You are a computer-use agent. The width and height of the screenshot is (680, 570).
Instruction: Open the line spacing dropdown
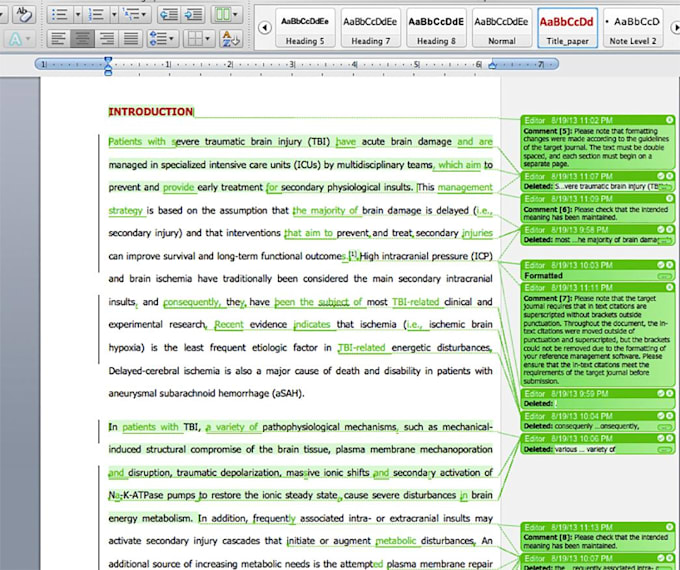point(162,39)
